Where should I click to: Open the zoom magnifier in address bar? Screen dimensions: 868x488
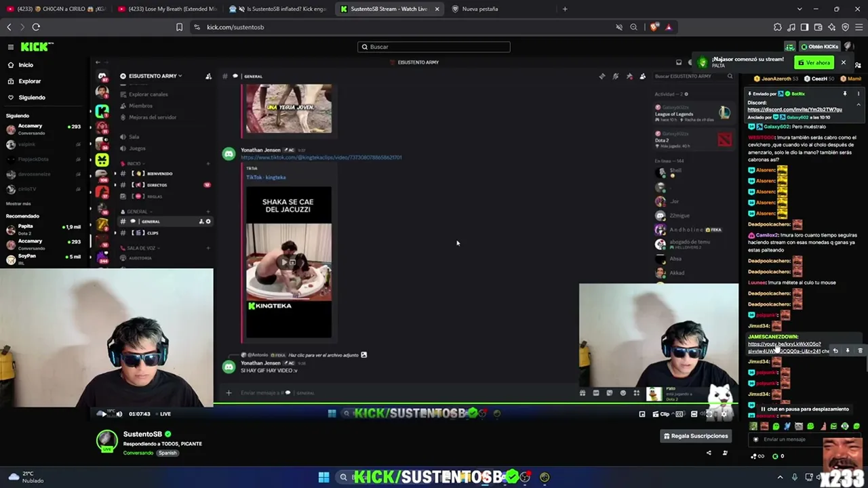[633, 27]
